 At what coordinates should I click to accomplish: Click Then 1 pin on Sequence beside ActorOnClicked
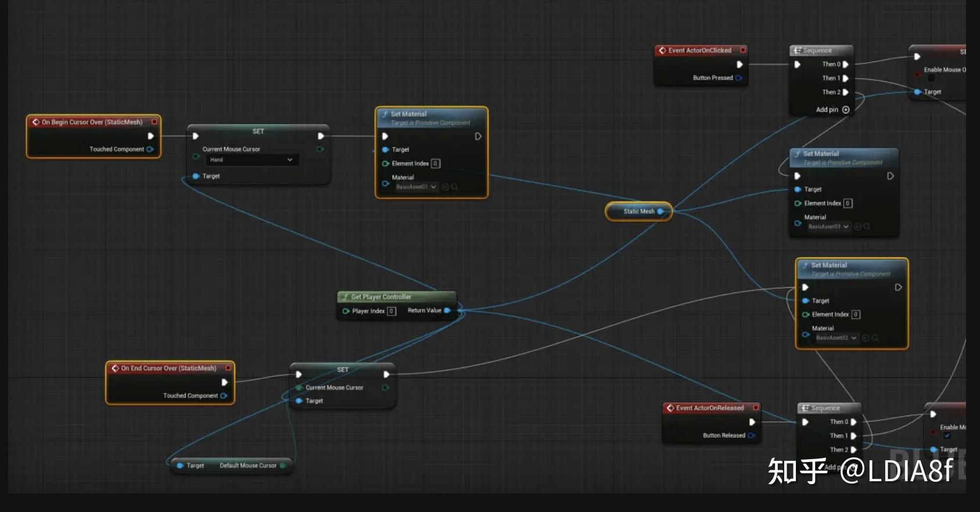[846, 78]
